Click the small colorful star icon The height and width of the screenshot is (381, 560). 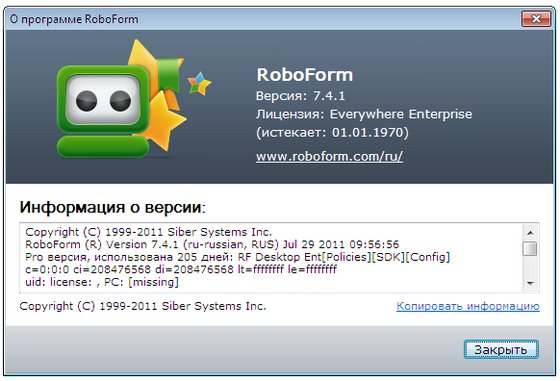pyautogui.click(x=199, y=84)
